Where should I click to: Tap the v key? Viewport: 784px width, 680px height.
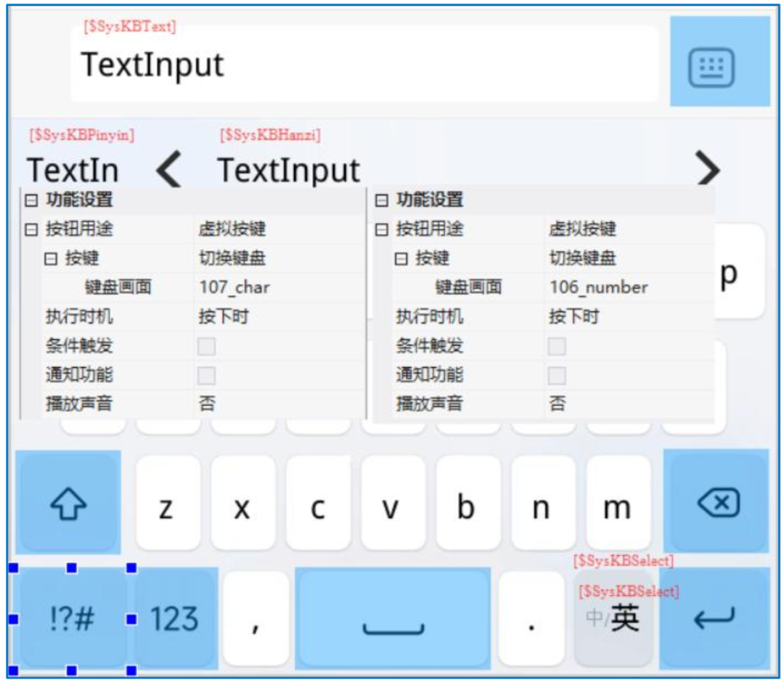click(393, 502)
